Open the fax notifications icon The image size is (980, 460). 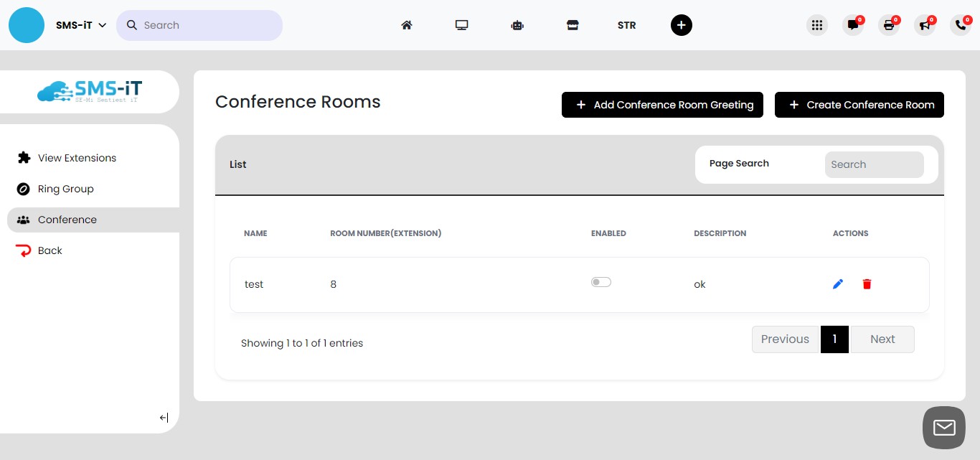point(888,25)
